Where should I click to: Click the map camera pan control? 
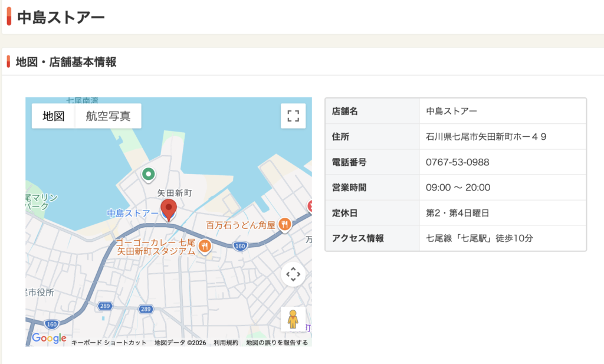click(x=293, y=274)
